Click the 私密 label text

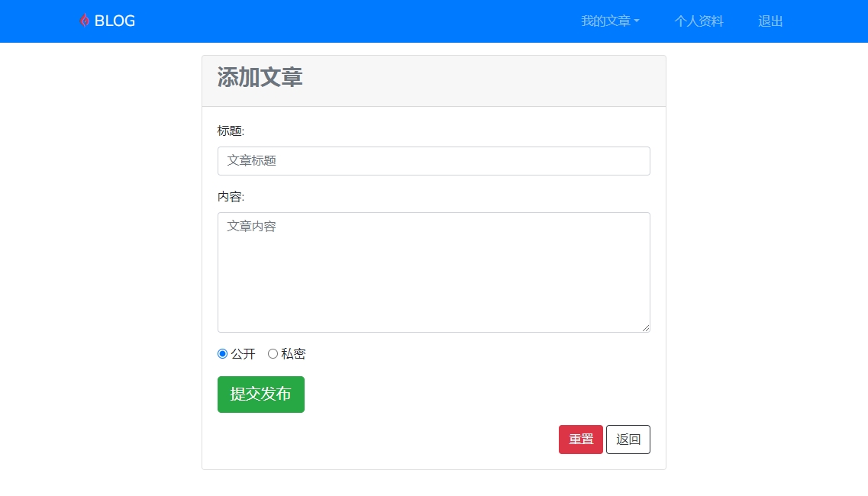(293, 354)
